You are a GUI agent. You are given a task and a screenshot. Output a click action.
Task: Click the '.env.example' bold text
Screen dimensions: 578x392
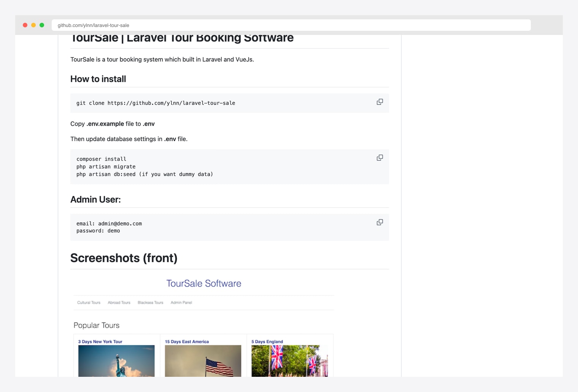click(x=105, y=124)
